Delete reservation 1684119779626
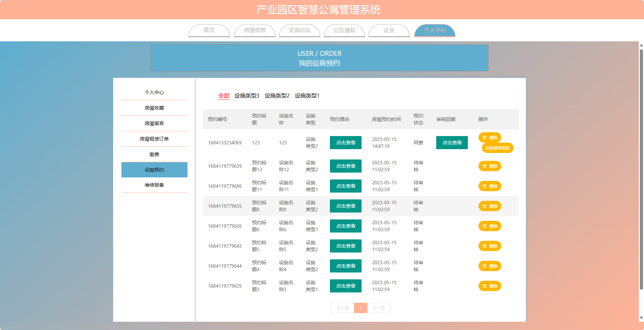This screenshot has width=644, height=330. (490, 226)
